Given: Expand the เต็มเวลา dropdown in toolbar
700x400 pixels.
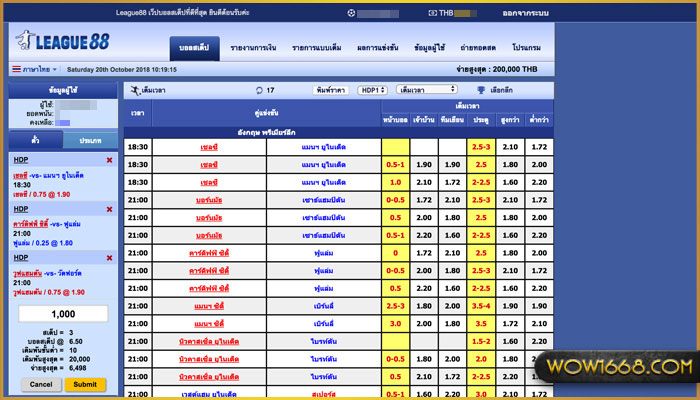Looking at the screenshot, I should pyautogui.click(x=426, y=90).
